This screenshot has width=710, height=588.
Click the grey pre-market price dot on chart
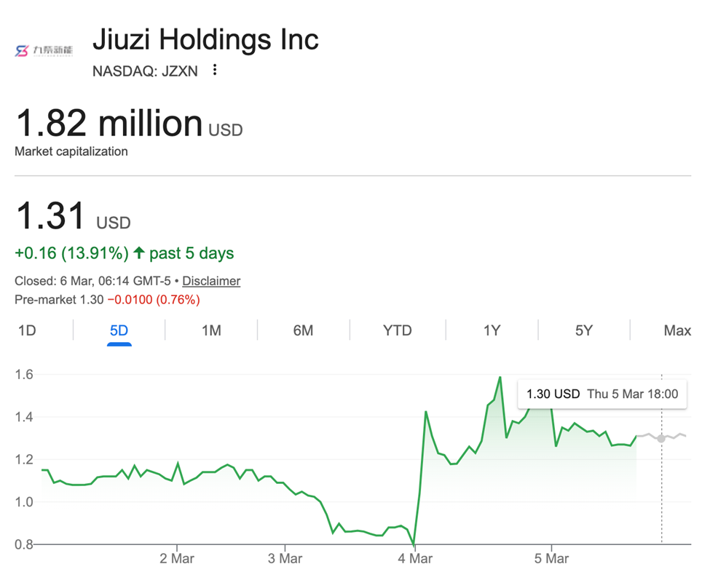pyautogui.click(x=661, y=439)
